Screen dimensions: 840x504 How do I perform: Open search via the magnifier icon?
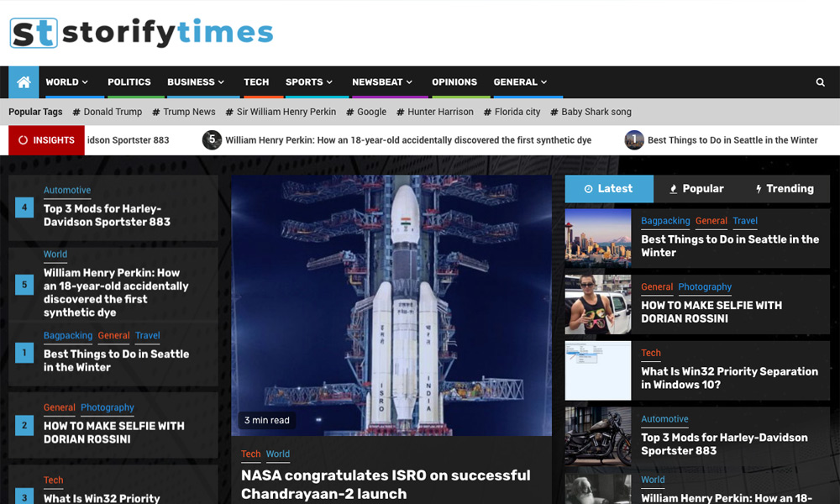click(820, 82)
